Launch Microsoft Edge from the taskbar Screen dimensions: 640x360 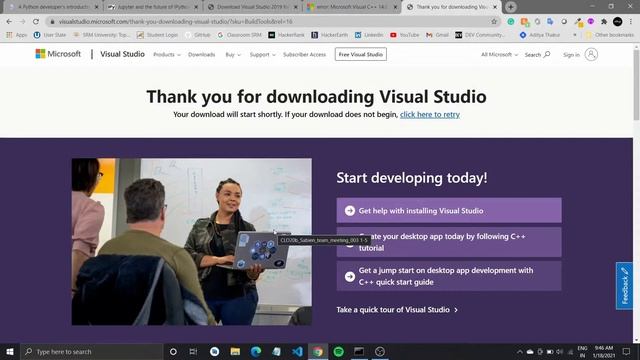click(x=256, y=351)
